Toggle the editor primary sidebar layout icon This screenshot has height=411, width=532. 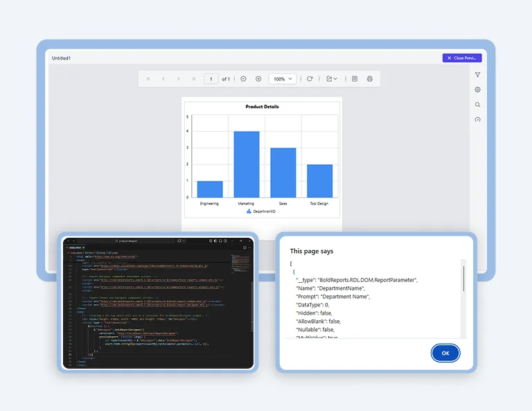click(x=215, y=241)
